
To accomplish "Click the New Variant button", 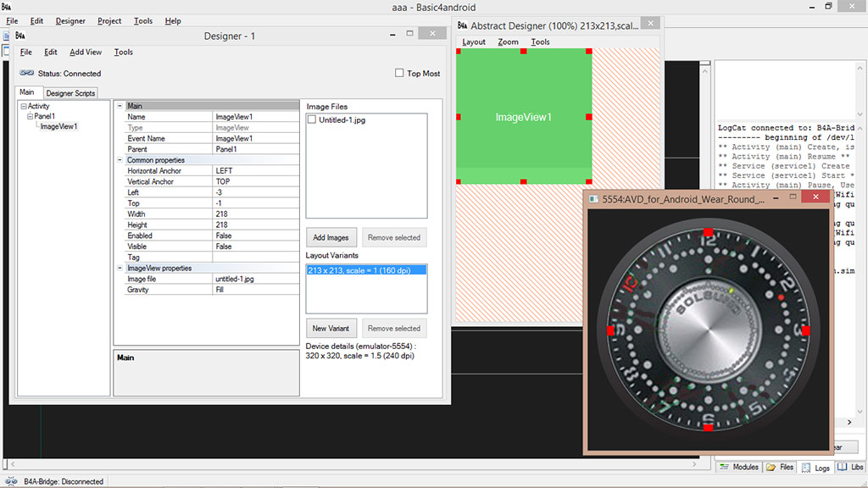I will point(331,329).
